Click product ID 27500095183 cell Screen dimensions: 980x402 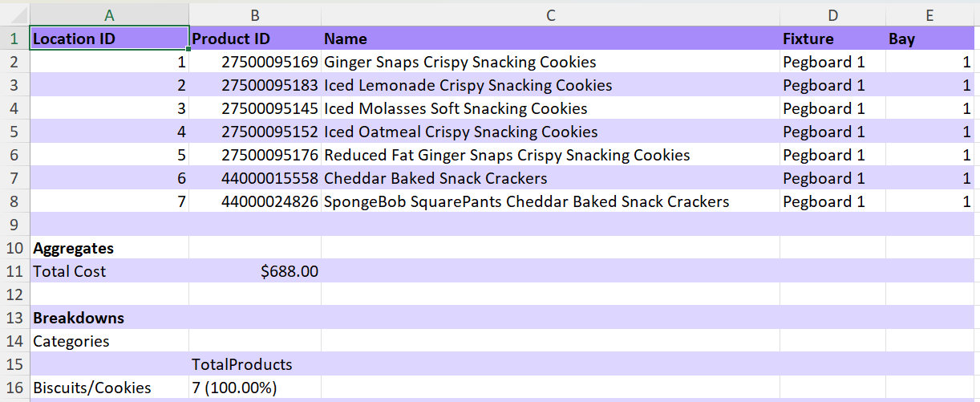(x=255, y=85)
